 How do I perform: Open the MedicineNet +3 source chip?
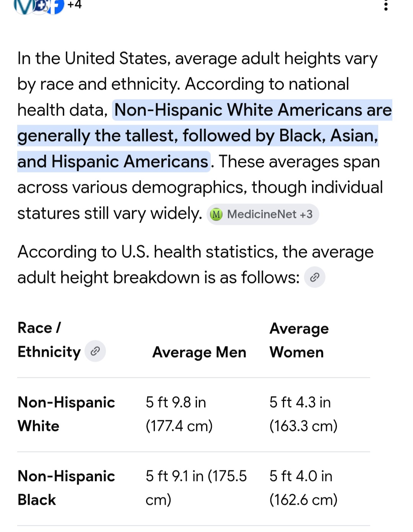tap(263, 214)
